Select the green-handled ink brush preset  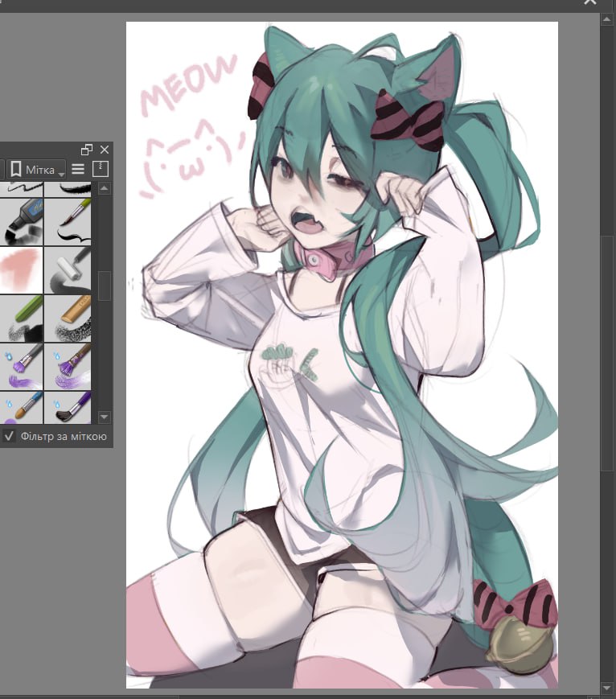[x=68, y=221]
